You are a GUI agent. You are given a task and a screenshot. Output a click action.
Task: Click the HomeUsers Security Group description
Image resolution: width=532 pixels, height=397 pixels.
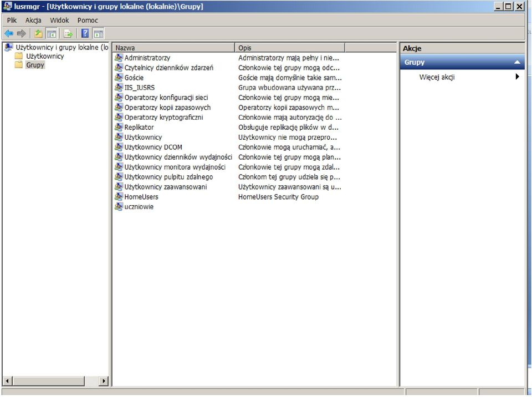coord(278,197)
